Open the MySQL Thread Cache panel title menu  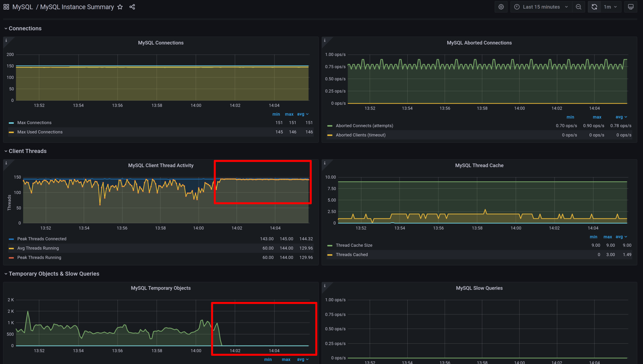coord(479,165)
